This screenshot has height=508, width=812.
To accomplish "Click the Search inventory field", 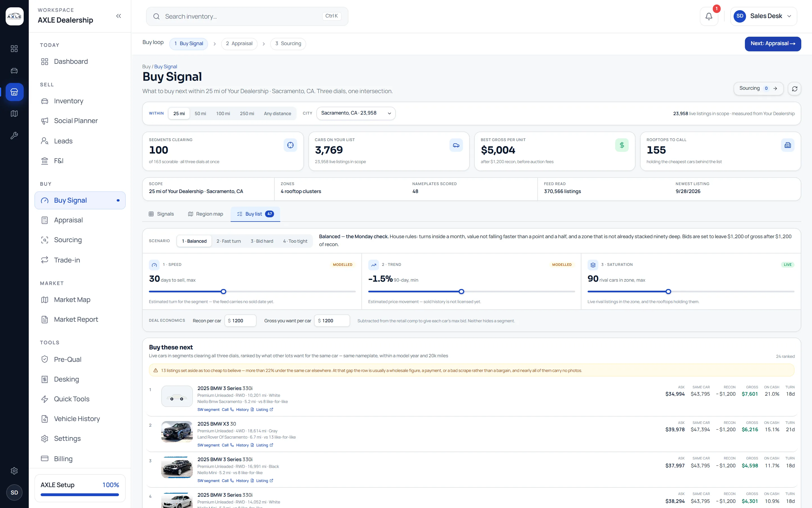I will 247,16.
